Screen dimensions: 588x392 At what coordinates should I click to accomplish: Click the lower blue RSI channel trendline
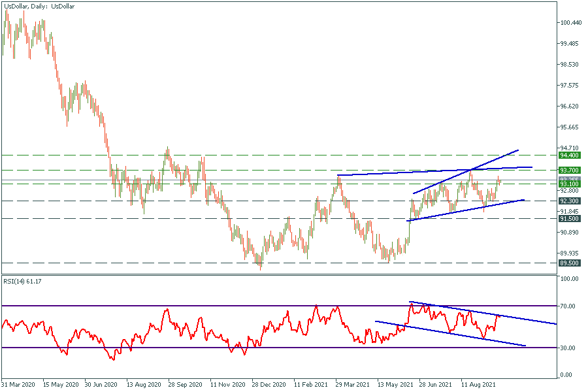click(x=457, y=334)
